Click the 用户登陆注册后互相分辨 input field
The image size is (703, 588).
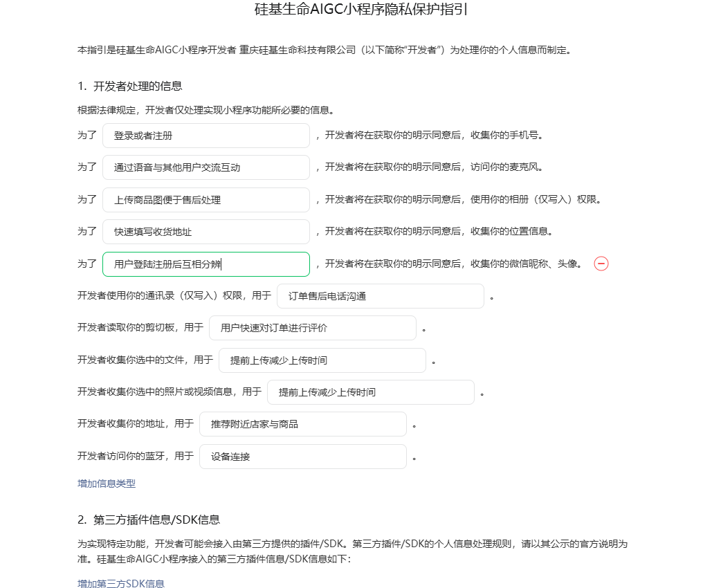tap(206, 264)
